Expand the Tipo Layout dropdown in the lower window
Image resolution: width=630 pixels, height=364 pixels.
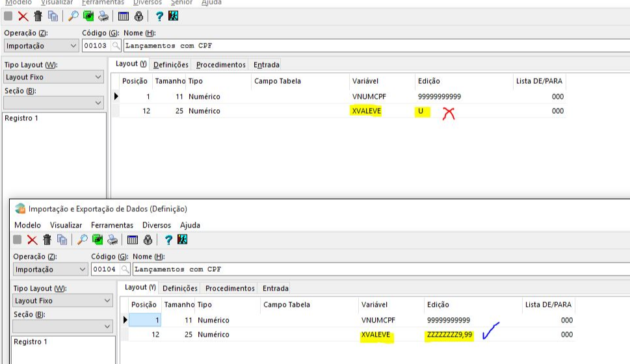click(x=107, y=300)
